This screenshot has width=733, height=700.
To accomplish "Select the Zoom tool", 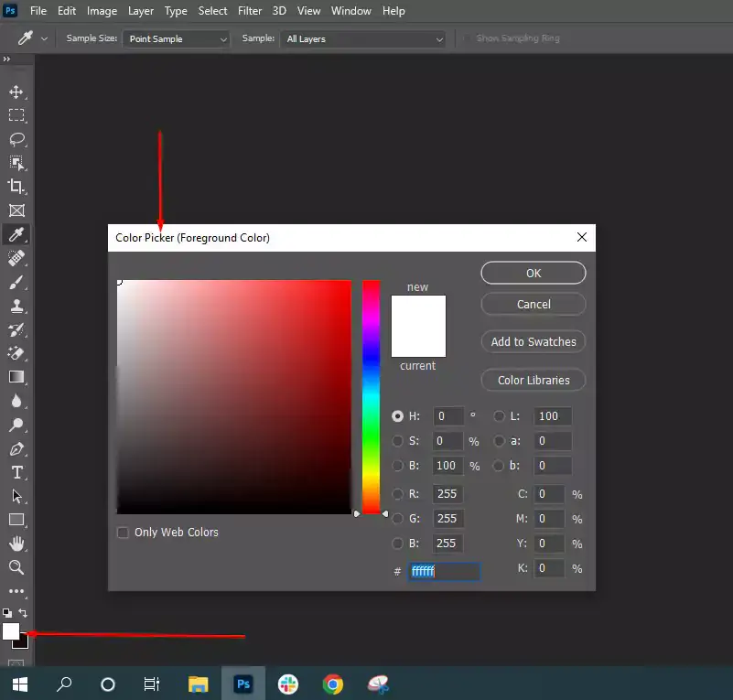I will [x=16, y=567].
